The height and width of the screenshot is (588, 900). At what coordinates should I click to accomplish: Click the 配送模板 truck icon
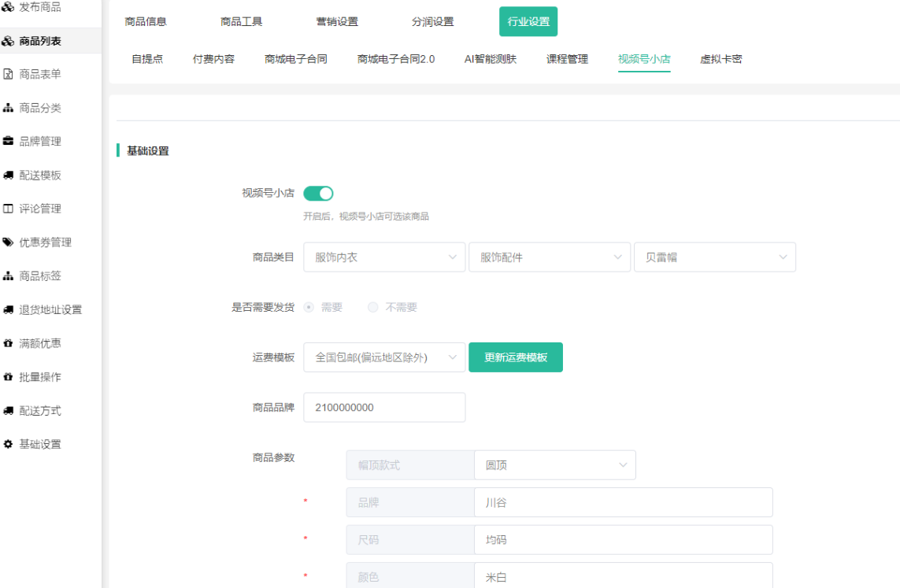(x=8, y=176)
